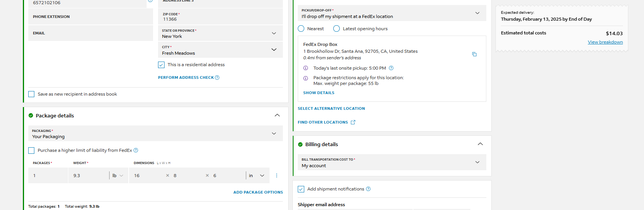Click the FedEx Drop Box location name

320,45
